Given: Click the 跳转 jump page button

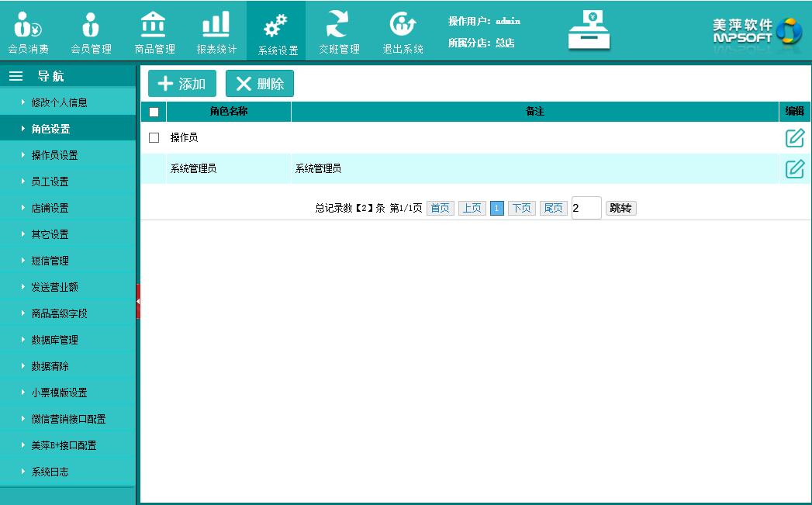Looking at the screenshot, I should click(620, 208).
